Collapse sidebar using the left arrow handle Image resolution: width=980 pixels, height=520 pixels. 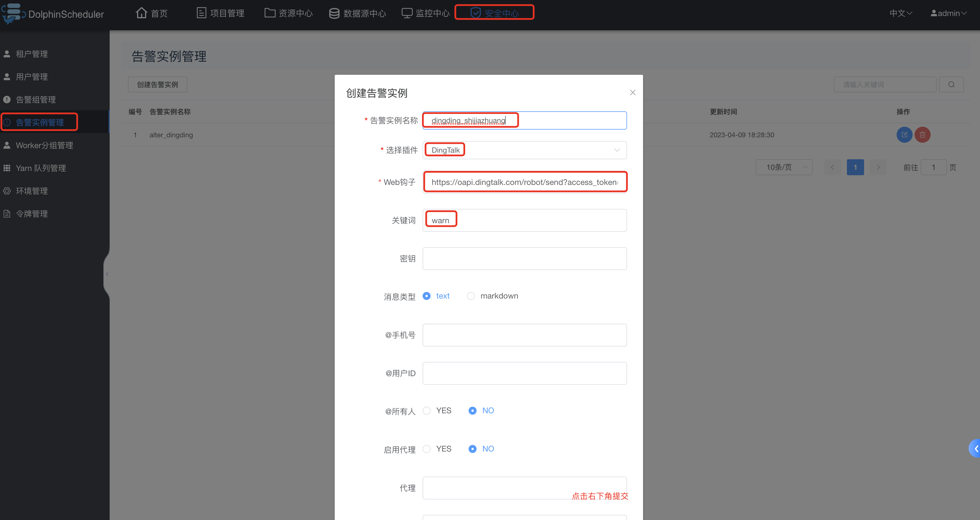pos(107,274)
